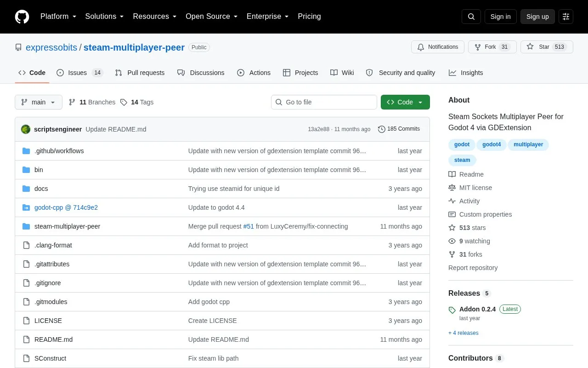The width and height of the screenshot is (588, 368).
Task: View the 185 Commits history
Action: [399, 129]
